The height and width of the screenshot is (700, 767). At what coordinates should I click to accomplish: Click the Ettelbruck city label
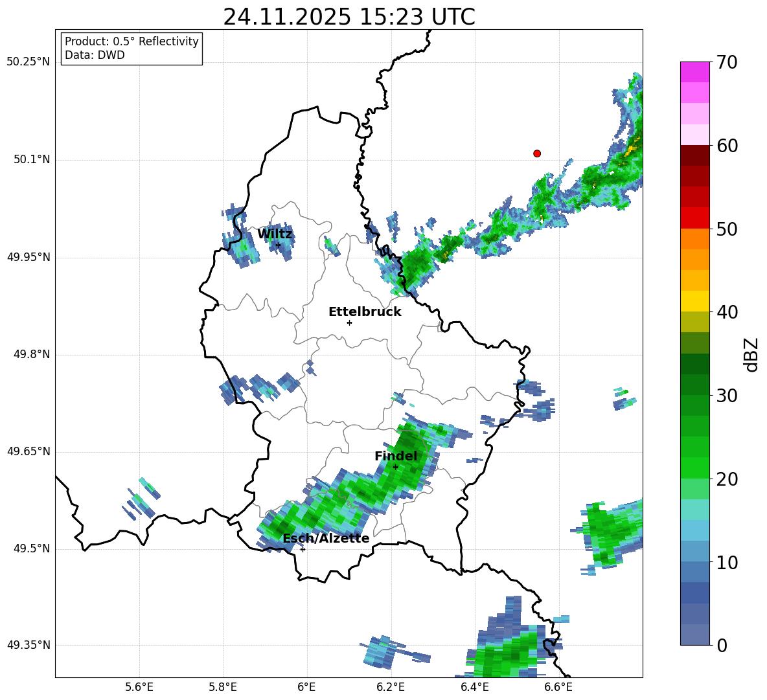coord(365,312)
